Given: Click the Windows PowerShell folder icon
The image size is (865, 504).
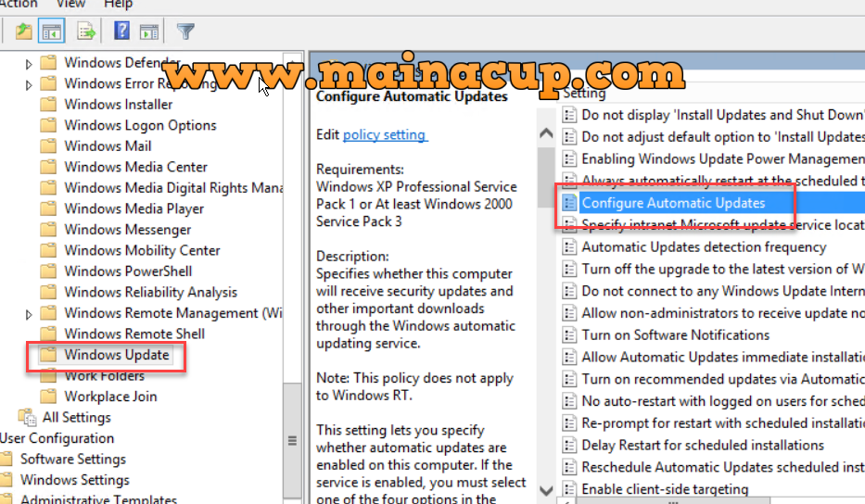Looking at the screenshot, I should (48, 271).
